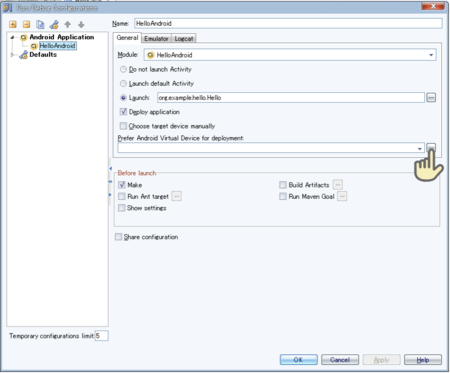The height and width of the screenshot is (373, 450).
Task: Enable Run Maven Goal checkbox
Action: [283, 196]
